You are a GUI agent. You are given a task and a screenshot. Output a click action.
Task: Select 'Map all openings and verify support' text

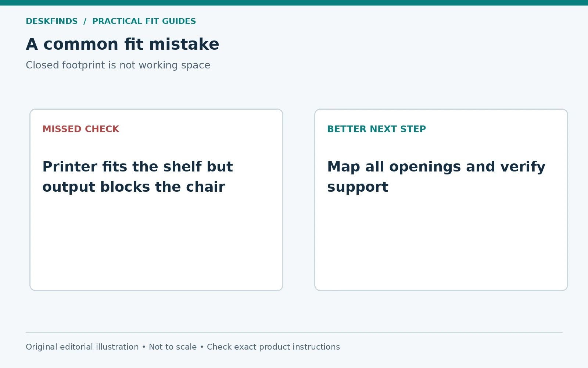click(x=436, y=177)
